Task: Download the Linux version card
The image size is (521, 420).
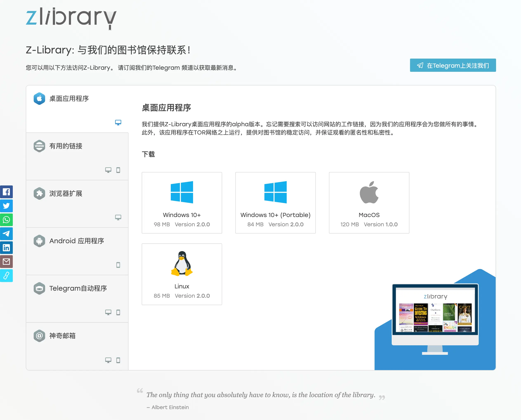Action: (x=182, y=274)
